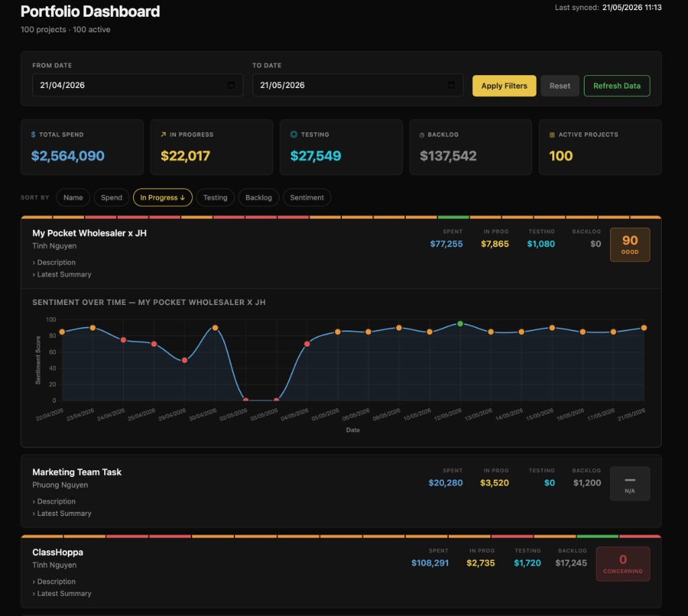Click the green segment in My Pocket Wholesaler sentiment bar
The image size is (688, 616).
tap(454, 217)
